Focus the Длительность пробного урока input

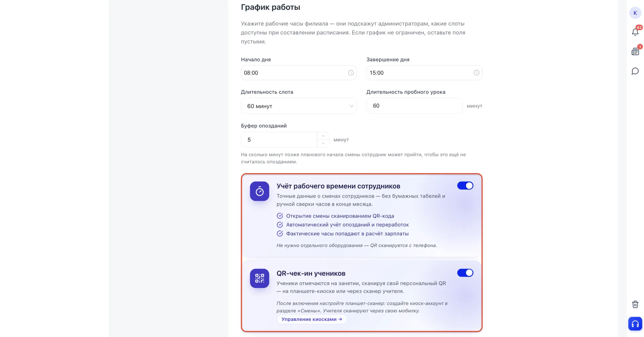[414, 106]
